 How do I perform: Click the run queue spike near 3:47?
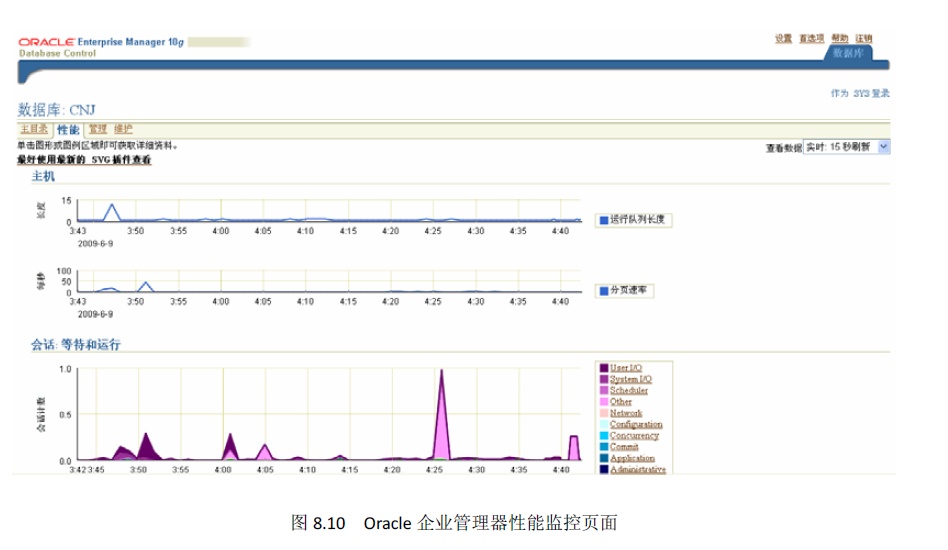(111, 213)
